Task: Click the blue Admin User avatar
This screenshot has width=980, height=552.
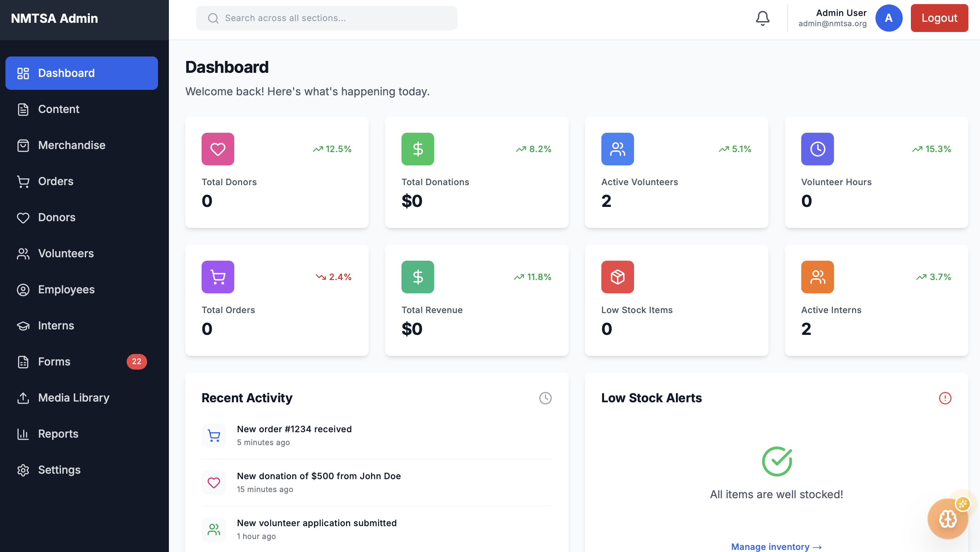Action: [x=888, y=18]
